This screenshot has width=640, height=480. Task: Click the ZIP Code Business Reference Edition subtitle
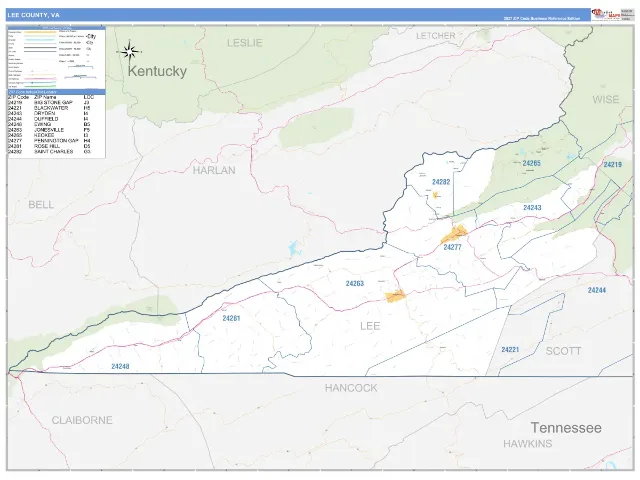pos(541,18)
